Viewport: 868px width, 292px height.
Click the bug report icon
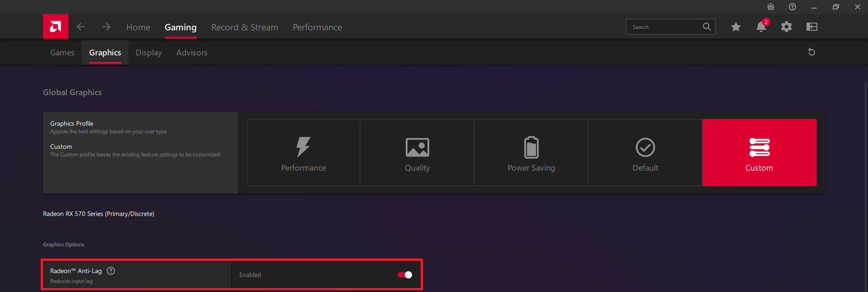point(771,7)
